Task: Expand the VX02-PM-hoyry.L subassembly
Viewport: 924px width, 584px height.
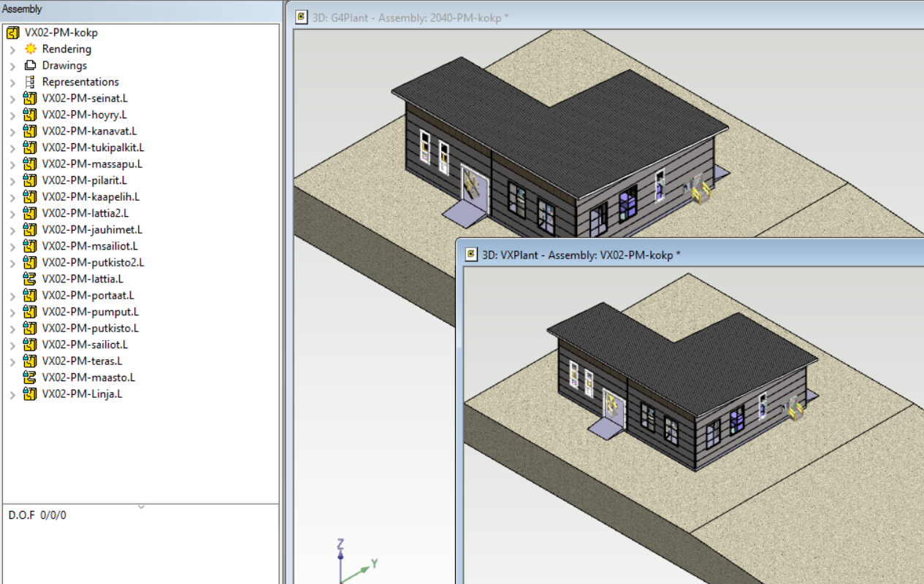Action: [x=12, y=115]
